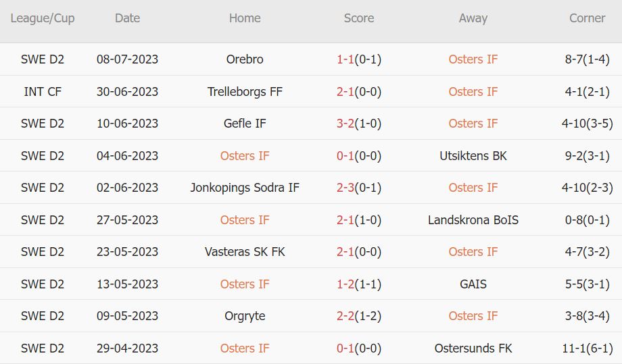Open the 3-2 score of Gefle IF match
622x364 pixels.
coord(345,124)
